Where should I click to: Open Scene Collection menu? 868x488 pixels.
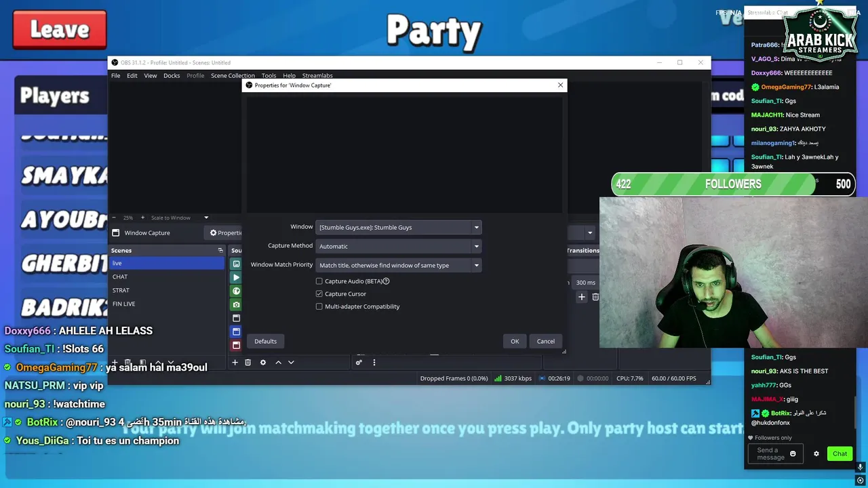pos(233,76)
